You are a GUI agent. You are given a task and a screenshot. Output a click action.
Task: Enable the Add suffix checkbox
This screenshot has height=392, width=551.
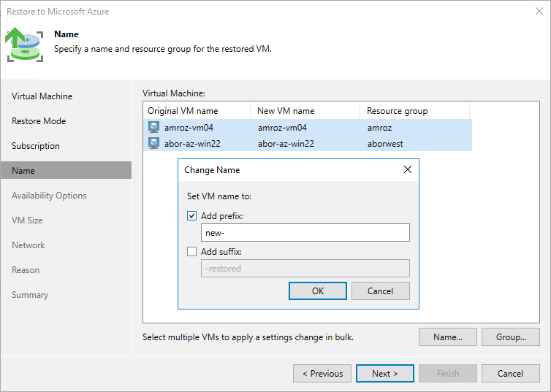click(192, 251)
